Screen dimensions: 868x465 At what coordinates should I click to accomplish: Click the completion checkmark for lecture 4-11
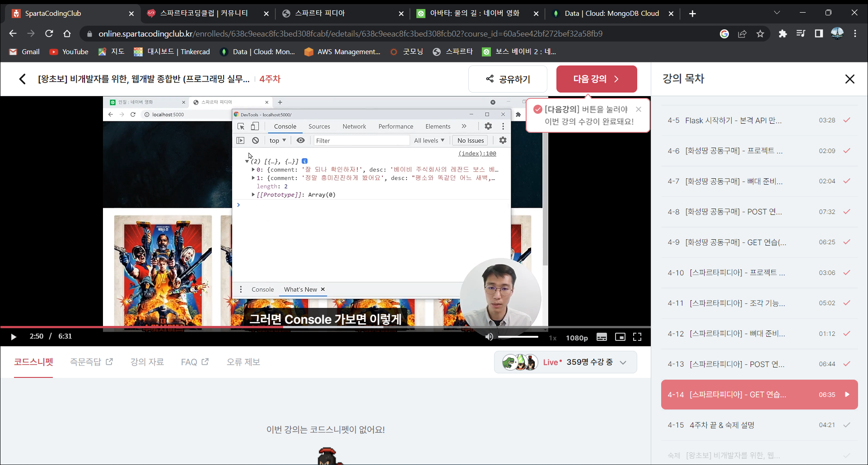point(847,303)
